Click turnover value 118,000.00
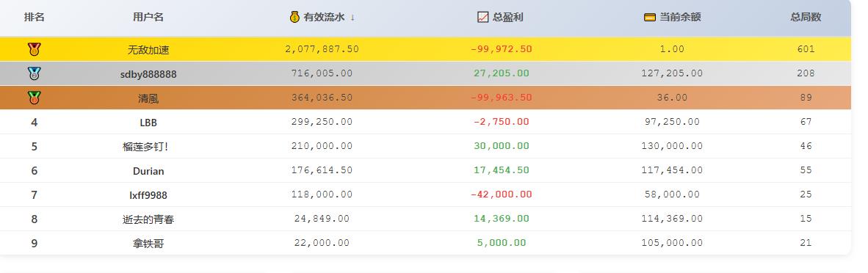 point(322,194)
